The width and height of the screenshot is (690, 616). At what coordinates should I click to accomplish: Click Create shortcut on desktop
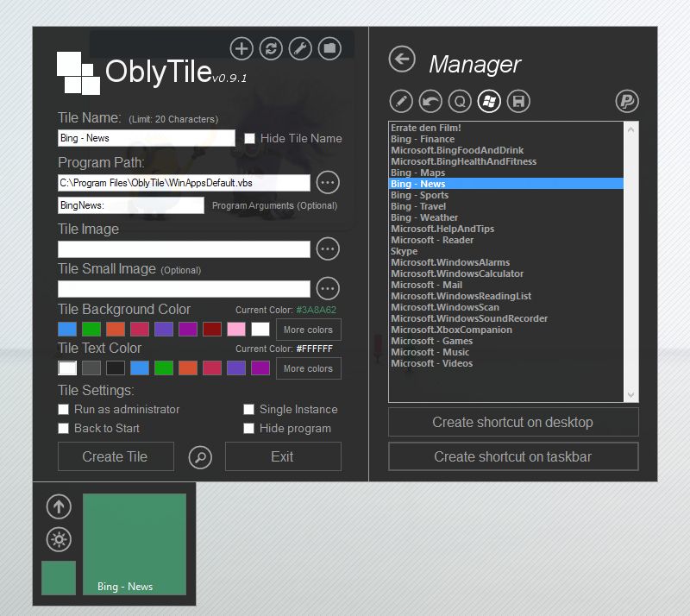(x=513, y=422)
